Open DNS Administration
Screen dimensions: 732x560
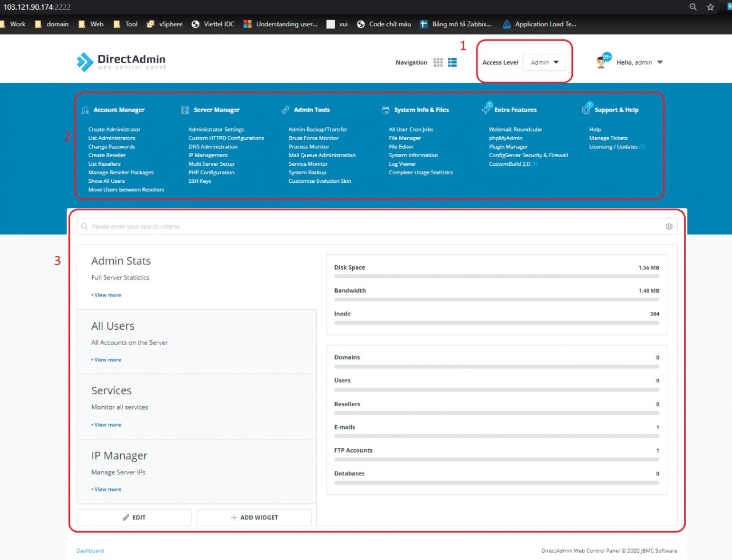click(x=213, y=147)
